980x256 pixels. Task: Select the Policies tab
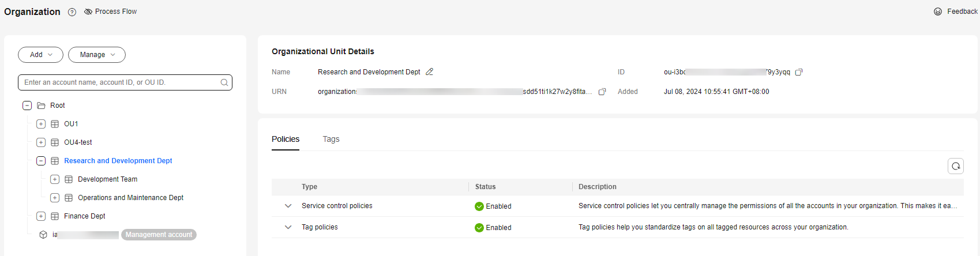286,139
